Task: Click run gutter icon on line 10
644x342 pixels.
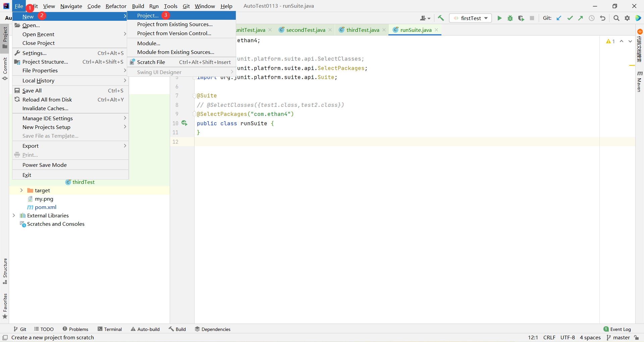Action: pos(184,123)
